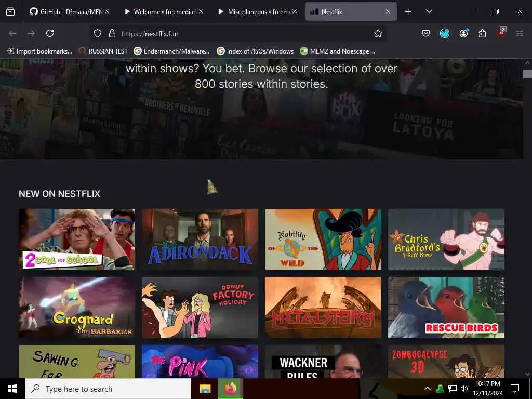Open the clock showing 10:17 PM
532x399 pixels.
click(488, 389)
